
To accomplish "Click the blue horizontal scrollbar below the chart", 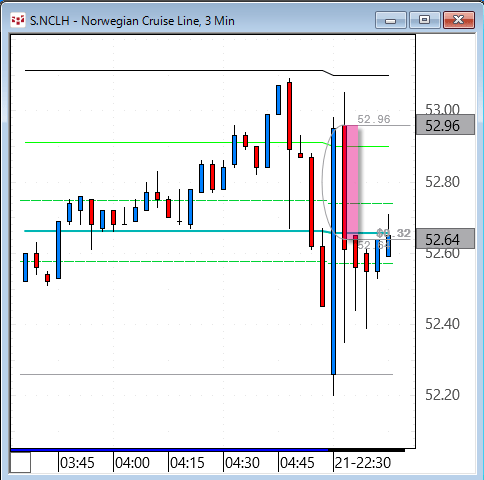I will click(x=169, y=450).
